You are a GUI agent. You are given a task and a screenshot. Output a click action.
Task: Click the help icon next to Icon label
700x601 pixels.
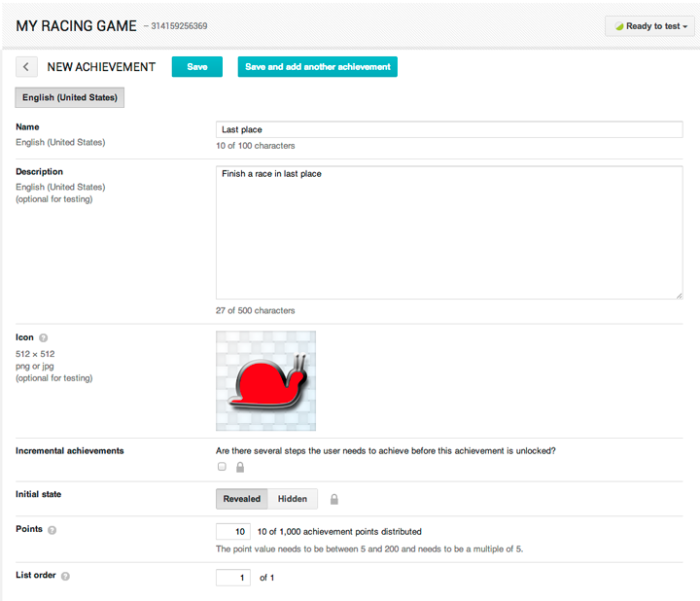(x=44, y=338)
